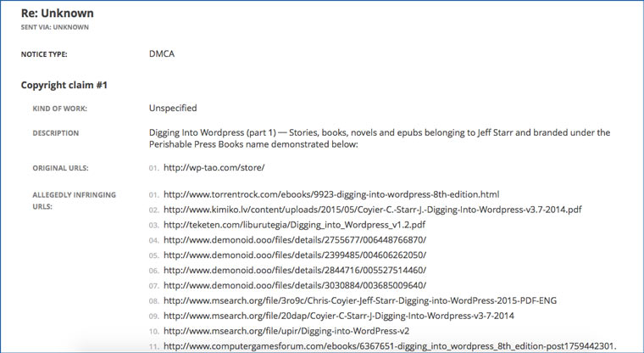Screen dimensions: 644x353
Task: Open the kimiko.lv Digging-Into-Wordpress-v3.7-2014.pdf link
Action: [373, 210]
